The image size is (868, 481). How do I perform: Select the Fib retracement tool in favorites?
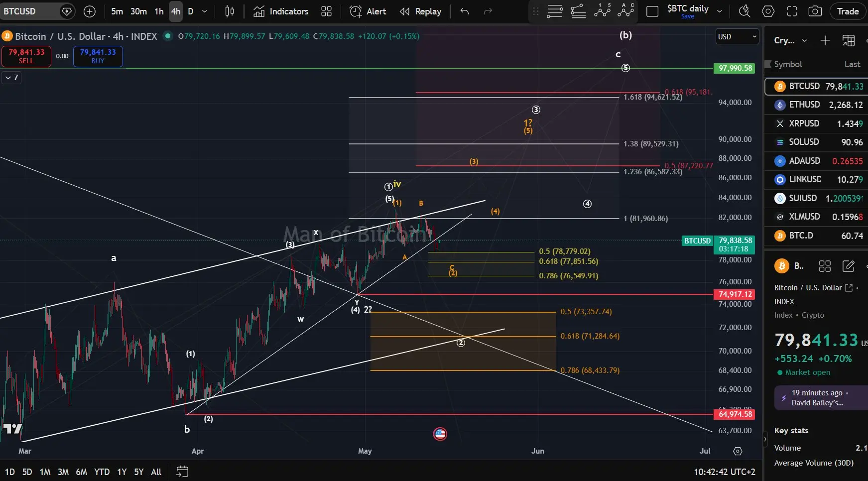(x=554, y=11)
